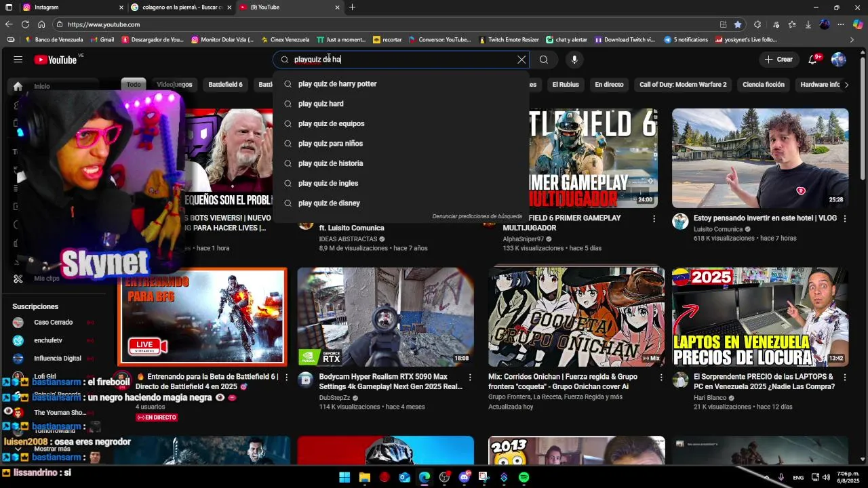Screen dimensions: 868x488
Task: Open Caso Cerrado subscription
Action: point(53,323)
